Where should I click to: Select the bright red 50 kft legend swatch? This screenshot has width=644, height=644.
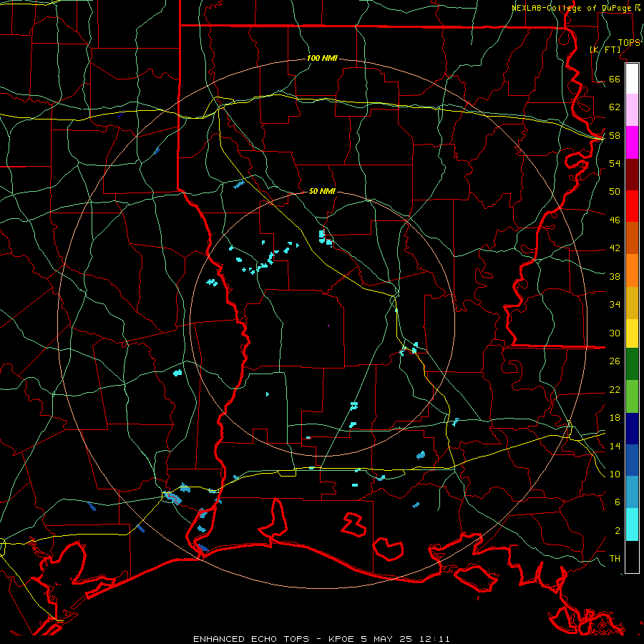pos(632,206)
